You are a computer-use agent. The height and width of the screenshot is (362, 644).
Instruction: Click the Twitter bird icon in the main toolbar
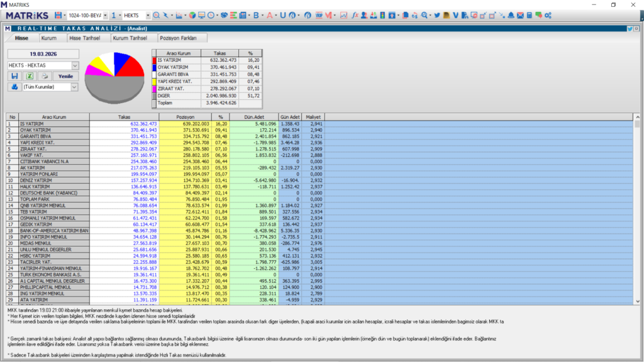coord(437,15)
